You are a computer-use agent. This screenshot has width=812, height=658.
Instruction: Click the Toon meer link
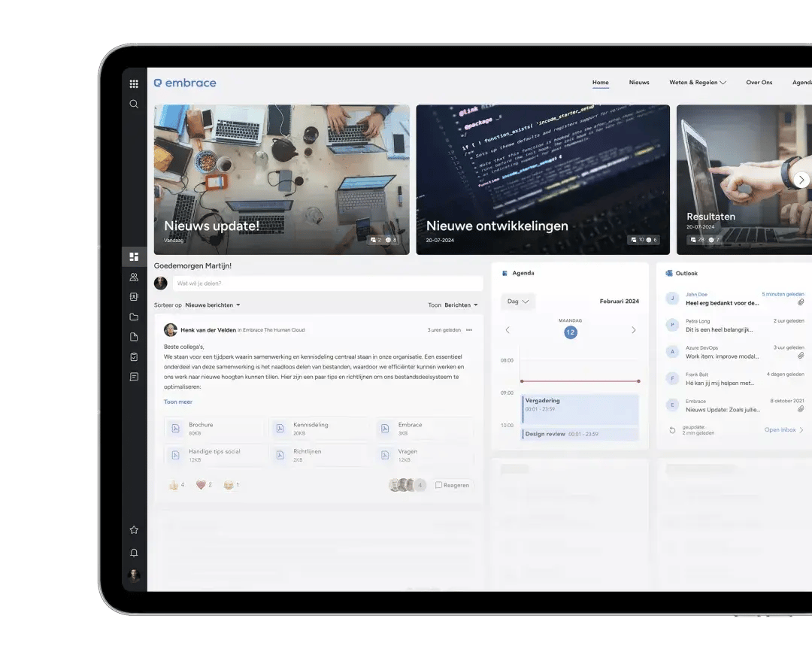[x=178, y=402]
